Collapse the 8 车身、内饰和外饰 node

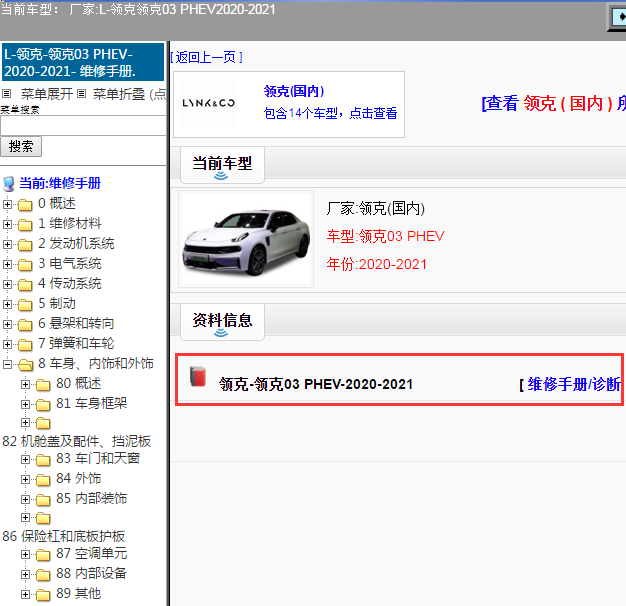click(7, 364)
